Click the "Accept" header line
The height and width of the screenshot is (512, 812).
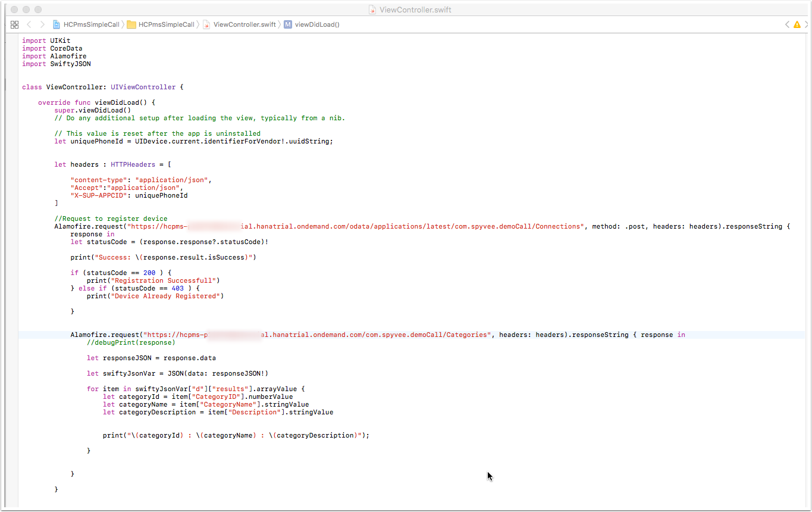127,188
